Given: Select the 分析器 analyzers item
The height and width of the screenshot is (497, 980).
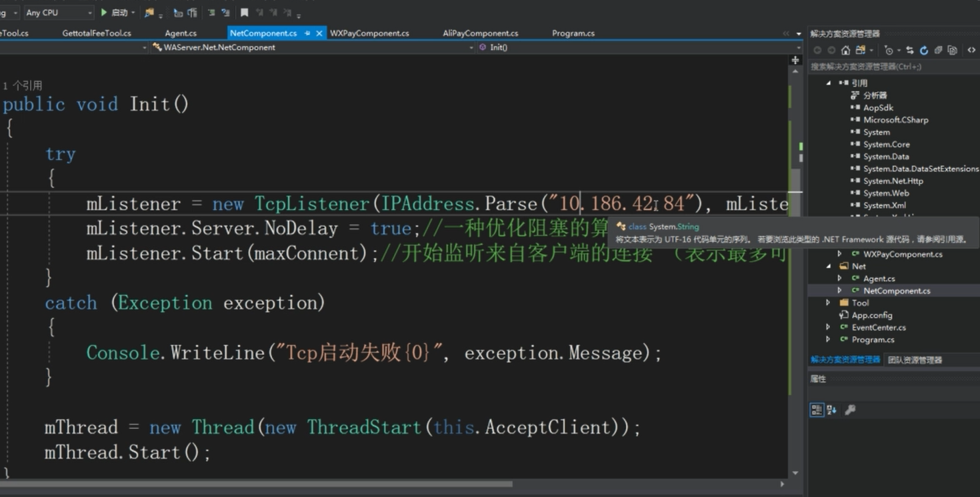Looking at the screenshot, I should pos(875,95).
